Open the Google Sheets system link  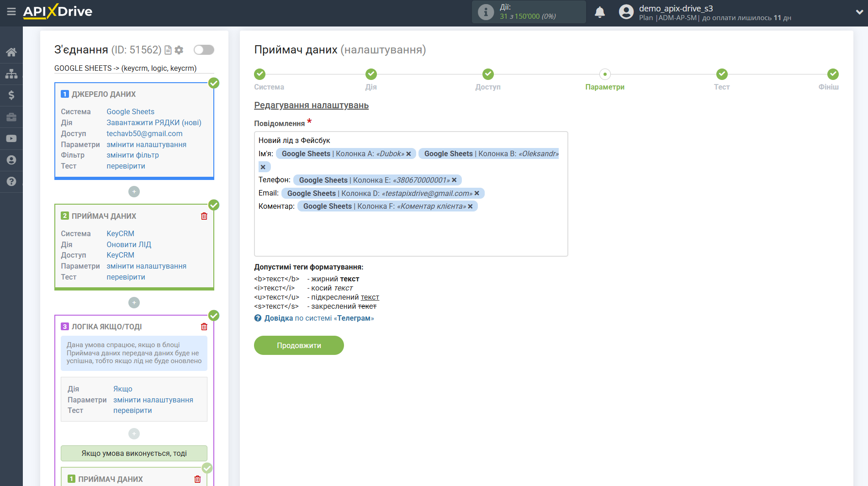coord(130,111)
